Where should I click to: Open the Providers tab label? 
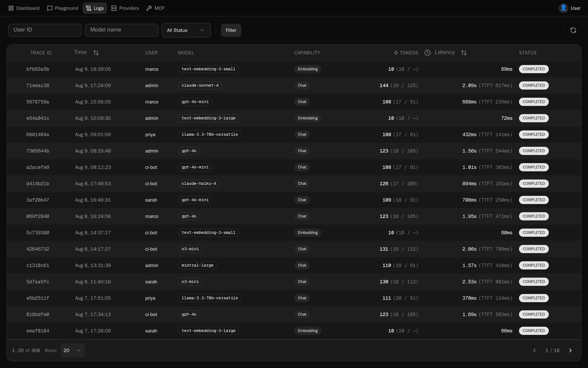coord(129,8)
